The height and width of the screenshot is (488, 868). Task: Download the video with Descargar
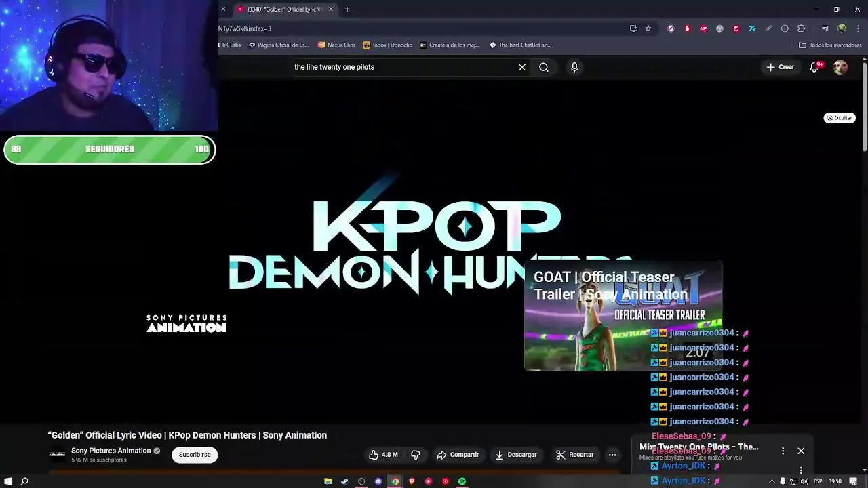point(516,455)
